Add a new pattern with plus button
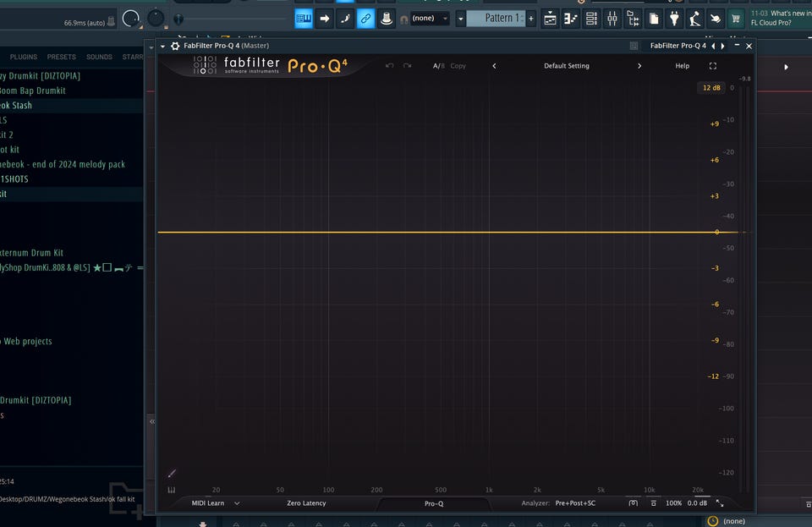Image resolution: width=812 pixels, height=527 pixels. 531,19
